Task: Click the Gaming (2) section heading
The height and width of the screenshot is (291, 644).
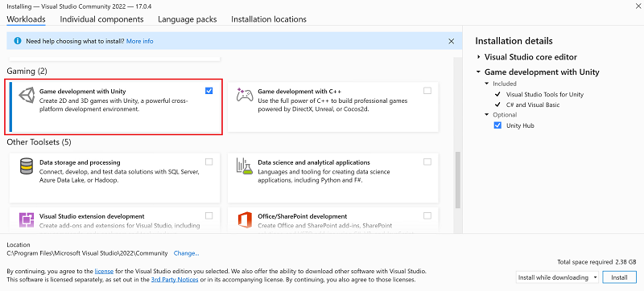Action: 27,72
